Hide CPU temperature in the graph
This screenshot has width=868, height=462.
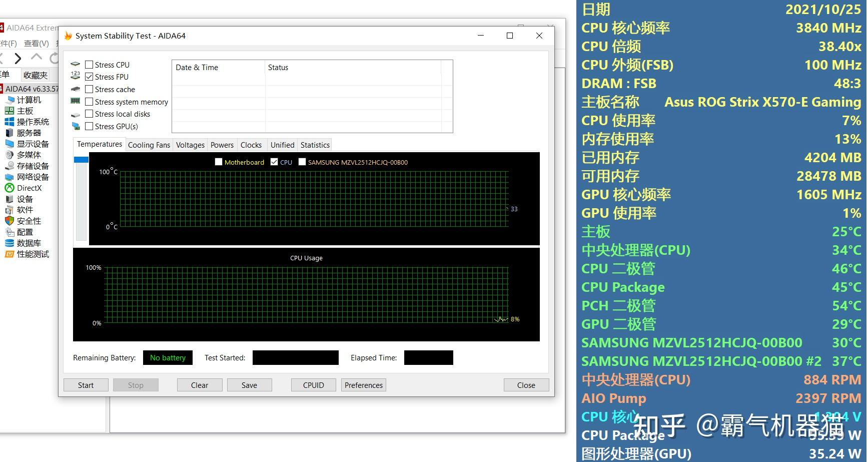coord(274,162)
